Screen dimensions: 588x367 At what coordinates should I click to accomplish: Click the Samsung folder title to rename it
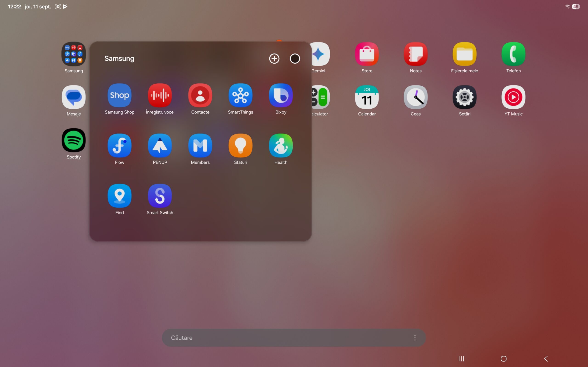coord(119,59)
